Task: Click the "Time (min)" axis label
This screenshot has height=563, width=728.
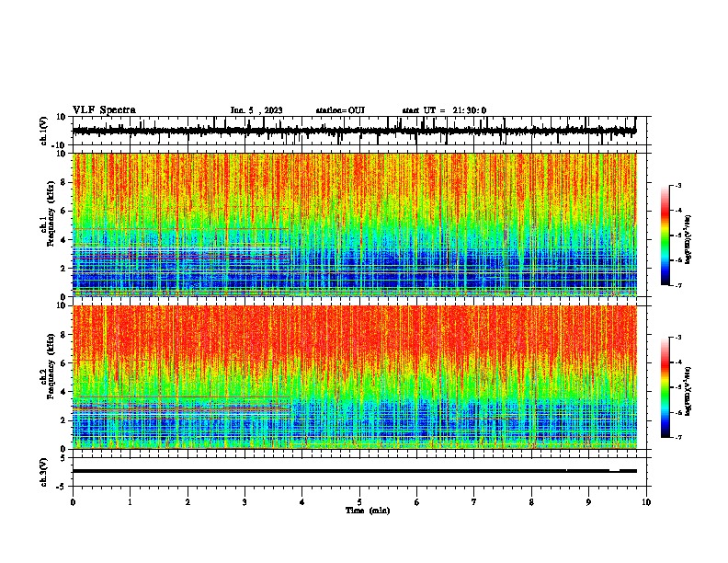Action: [x=368, y=511]
